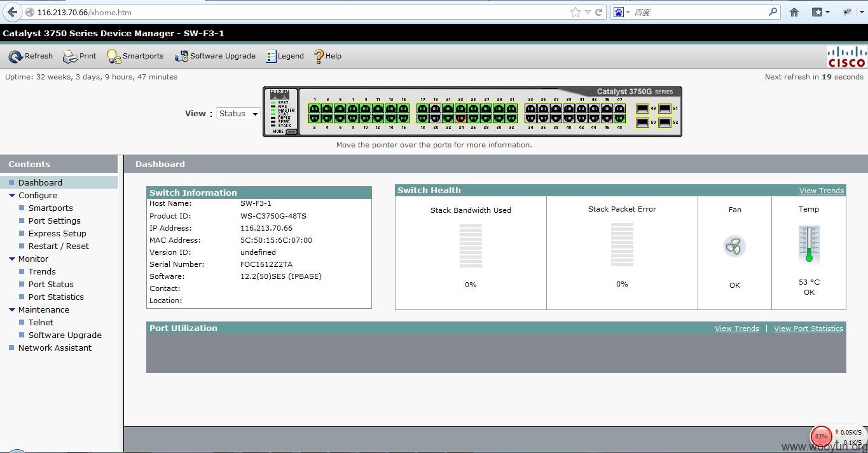Click switch port 24 (amber) on device image
The height and width of the screenshot is (453, 868).
tap(461, 118)
